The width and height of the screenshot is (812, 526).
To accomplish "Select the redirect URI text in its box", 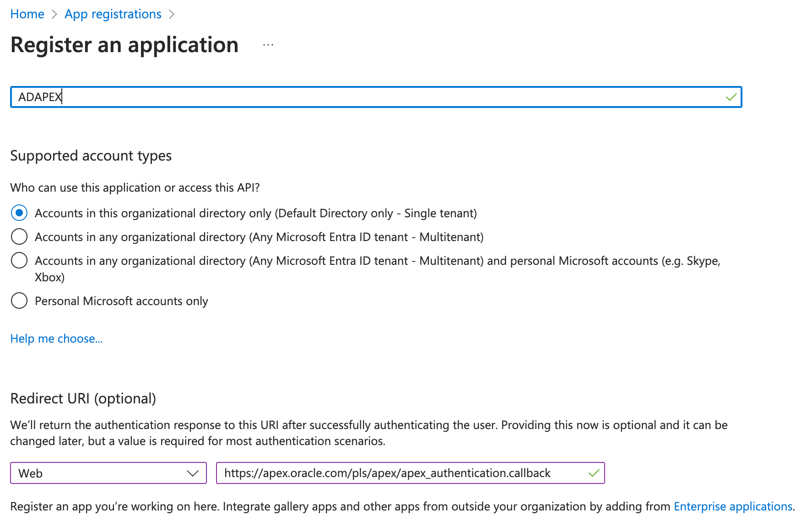I will (x=387, y=473).
